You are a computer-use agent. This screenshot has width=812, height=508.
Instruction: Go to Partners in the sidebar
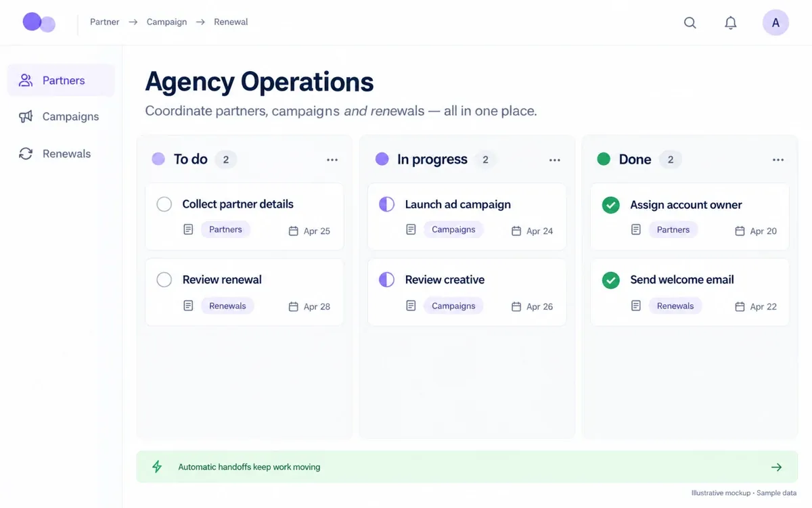[x=61, y=80]
